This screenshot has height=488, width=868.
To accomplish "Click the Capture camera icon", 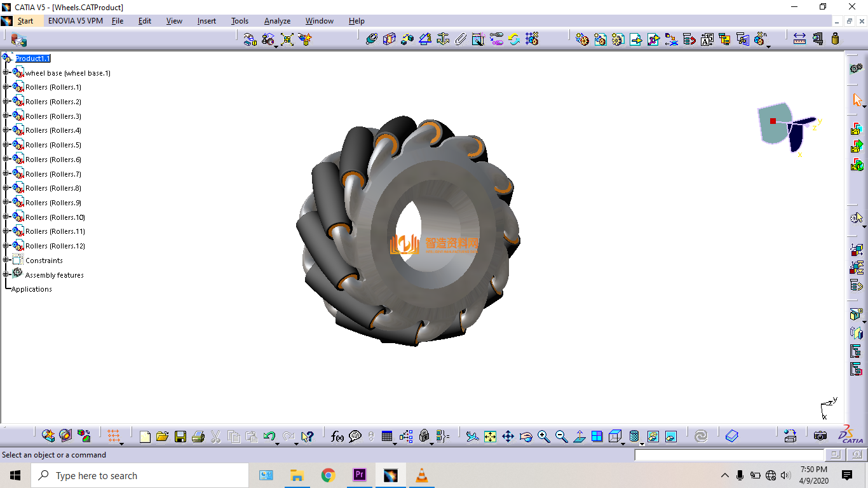I will (x=820, y=436).
